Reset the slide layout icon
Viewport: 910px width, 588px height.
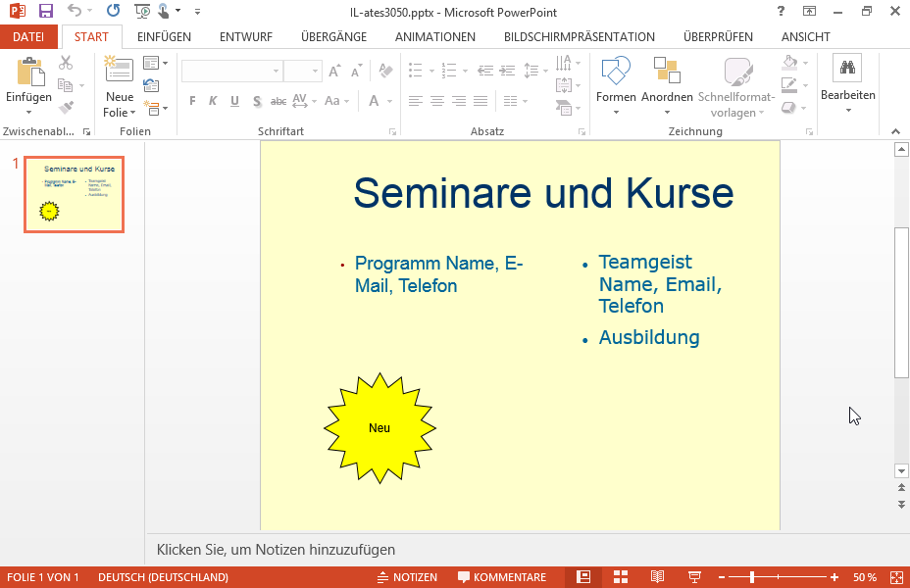(x=151, y=85)
